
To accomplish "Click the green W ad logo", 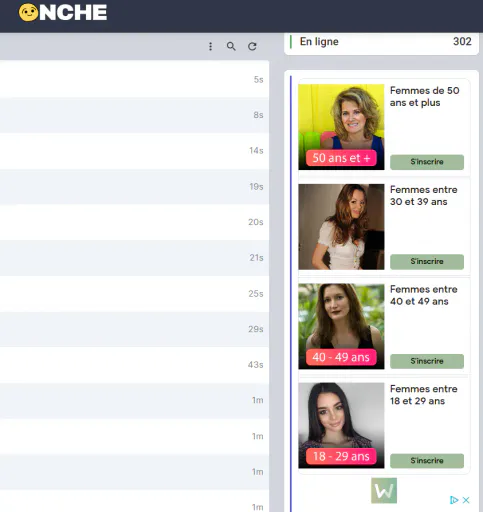I will point(384,490).
